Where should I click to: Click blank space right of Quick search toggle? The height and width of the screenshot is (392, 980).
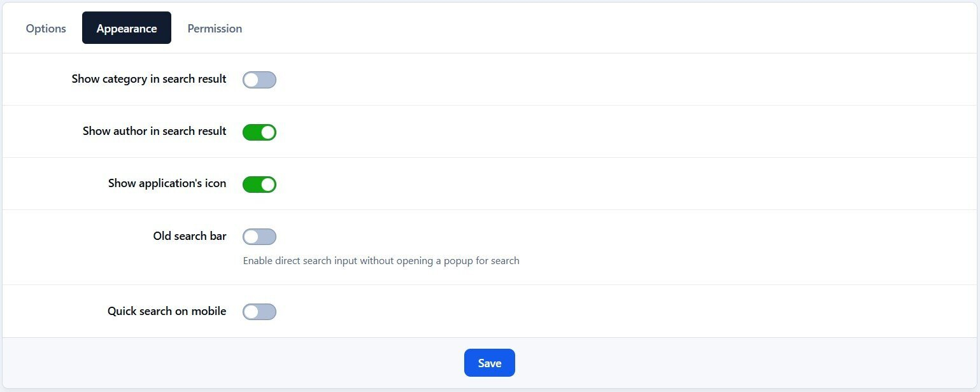click(573, 312)
